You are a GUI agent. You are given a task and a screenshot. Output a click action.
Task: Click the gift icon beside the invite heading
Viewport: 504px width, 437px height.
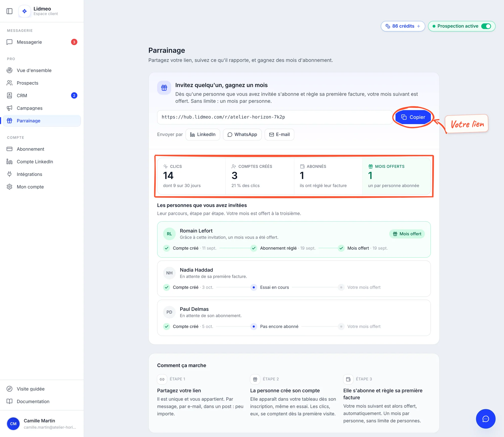(164, 88)
